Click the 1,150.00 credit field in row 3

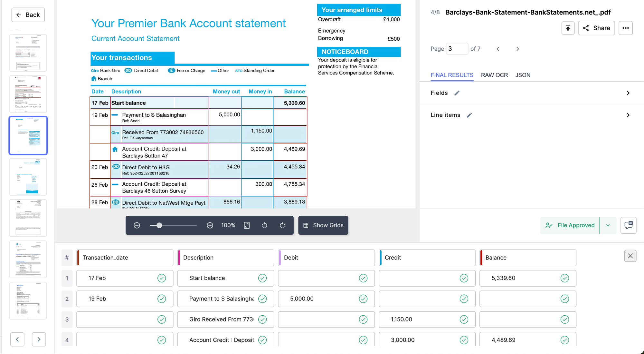427,320
